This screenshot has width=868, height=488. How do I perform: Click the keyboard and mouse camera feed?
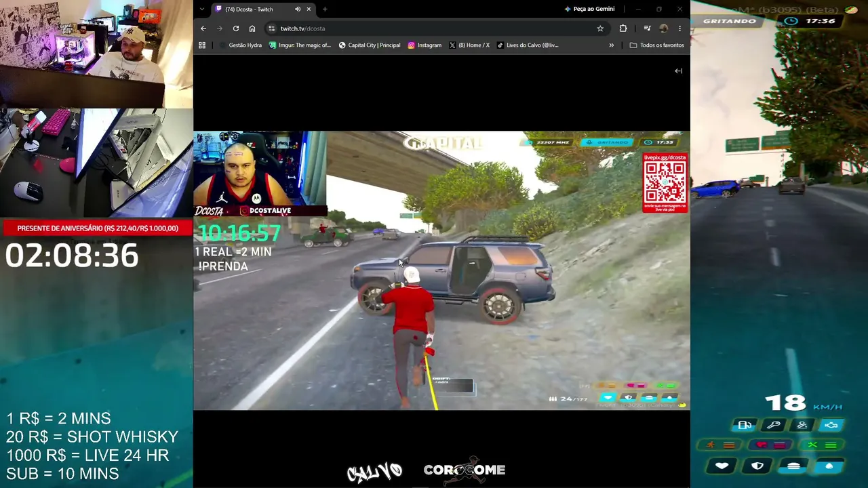(96, 163)
